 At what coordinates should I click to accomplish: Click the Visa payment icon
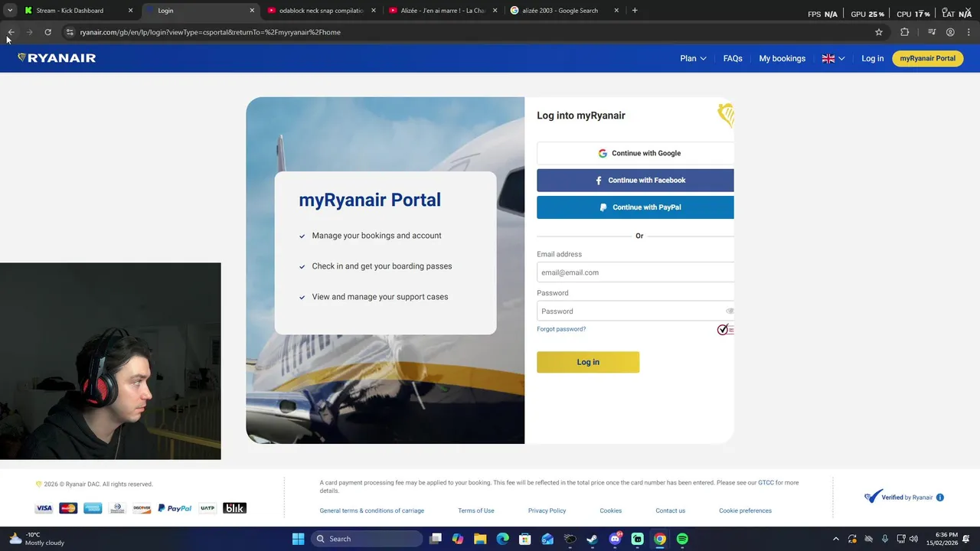pyautogui.click(x=44, y=508)
